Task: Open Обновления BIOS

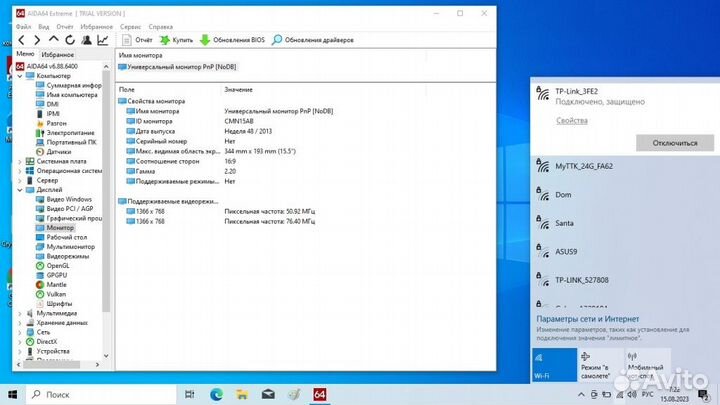Action: (232, 40)
